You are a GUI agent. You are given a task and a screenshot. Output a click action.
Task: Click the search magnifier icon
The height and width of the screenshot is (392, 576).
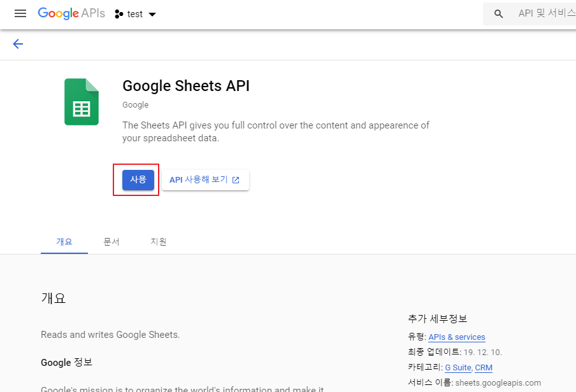(x=498, y=14)
